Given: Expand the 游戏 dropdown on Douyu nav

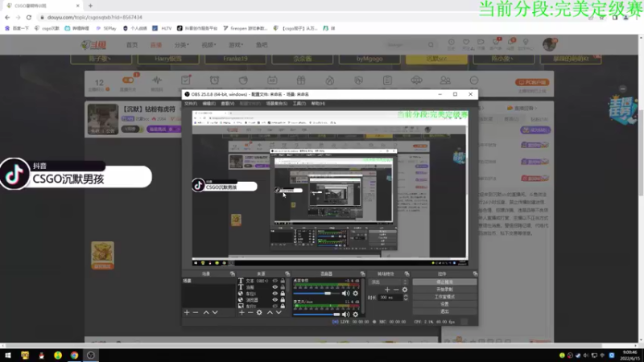Looking at the screenshot, I should [x=236, y=45].
